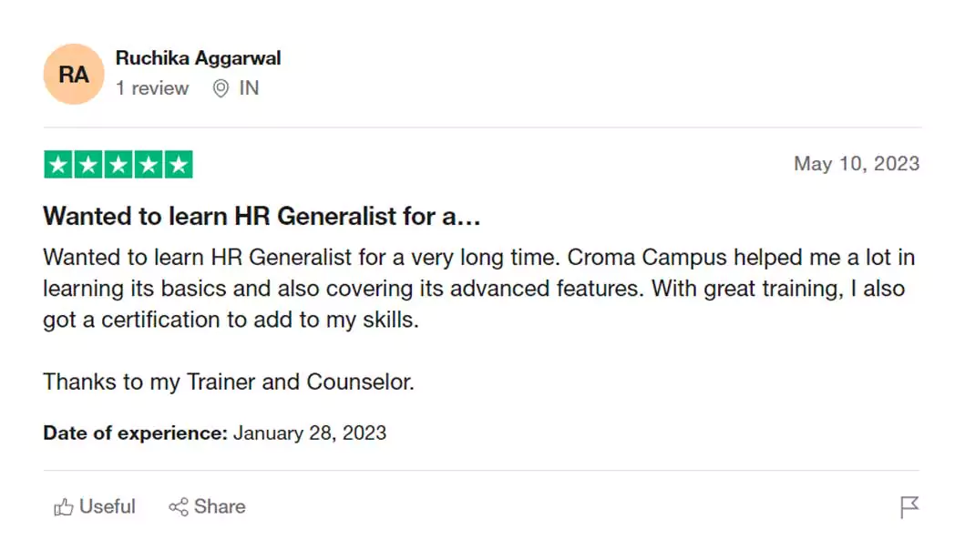The height and width of the screenshot is (560, 965).
Task: Click the "1 review" count
Action: point(152,88)
